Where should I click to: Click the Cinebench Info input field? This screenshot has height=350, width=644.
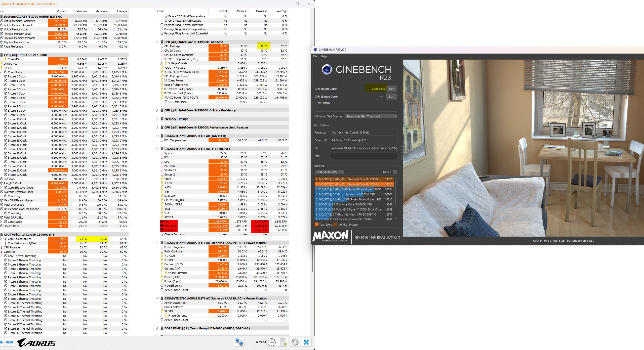pos(364,156)
